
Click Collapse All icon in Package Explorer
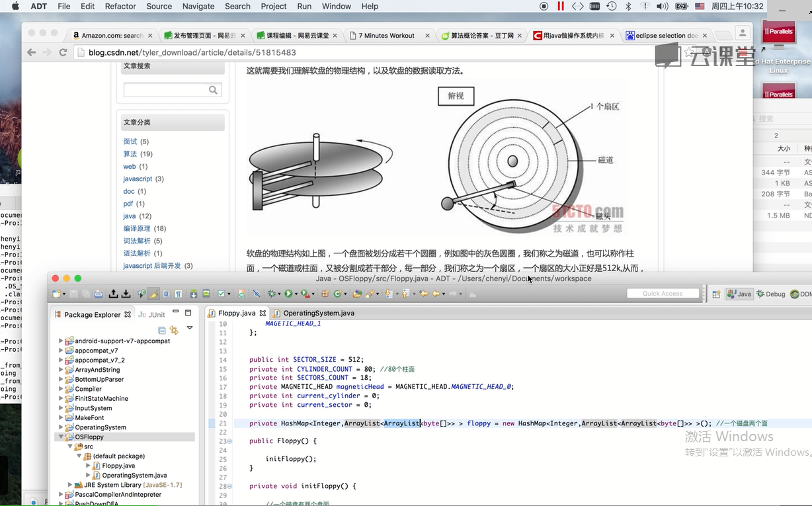coord(162,329)
